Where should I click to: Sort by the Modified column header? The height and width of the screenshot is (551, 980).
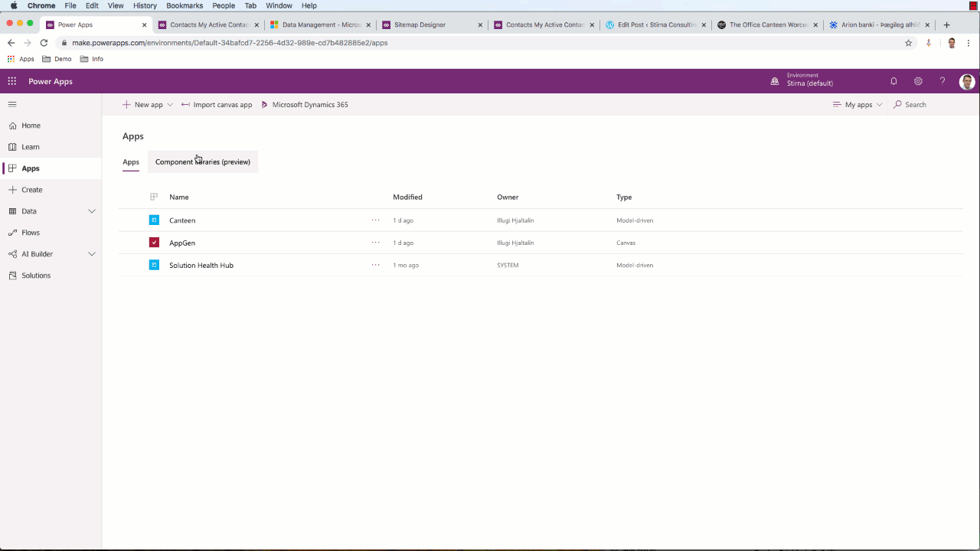(407, 197)
